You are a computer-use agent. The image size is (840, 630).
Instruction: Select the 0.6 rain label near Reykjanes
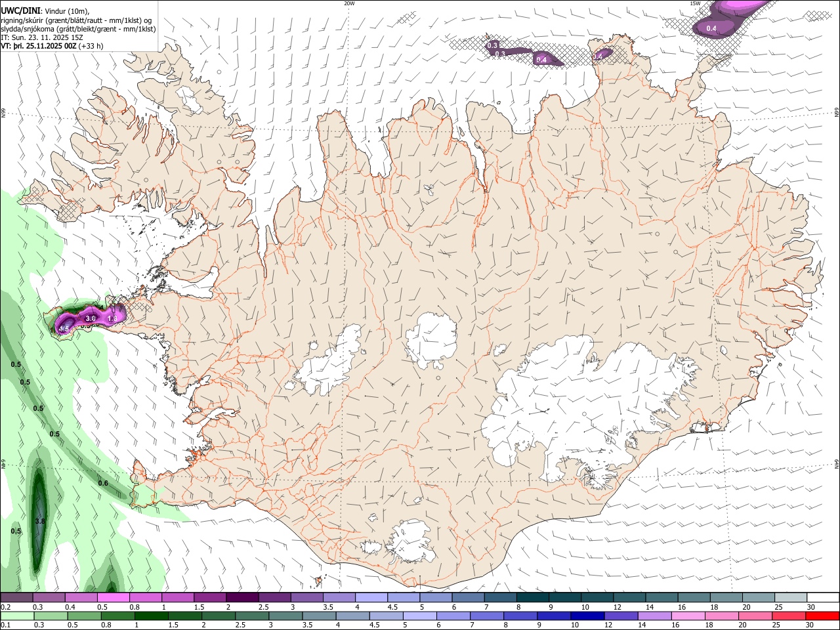point(103,484)
